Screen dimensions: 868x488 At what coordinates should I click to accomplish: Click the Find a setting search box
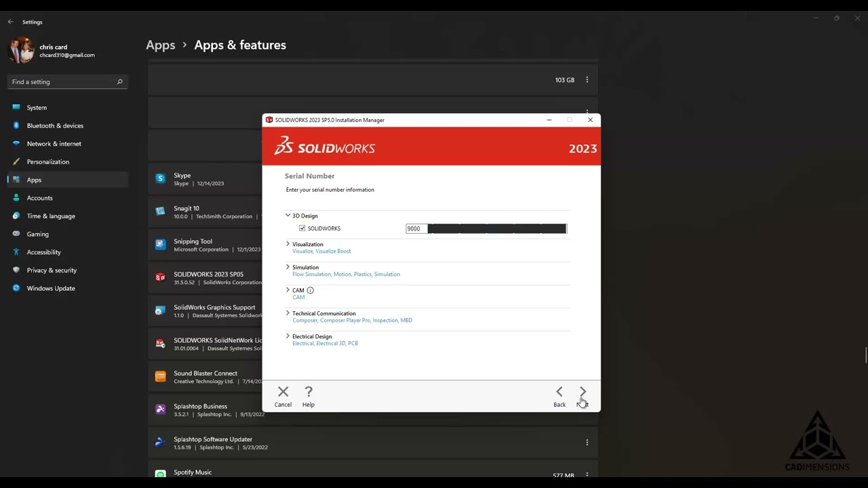pos(68,82)
